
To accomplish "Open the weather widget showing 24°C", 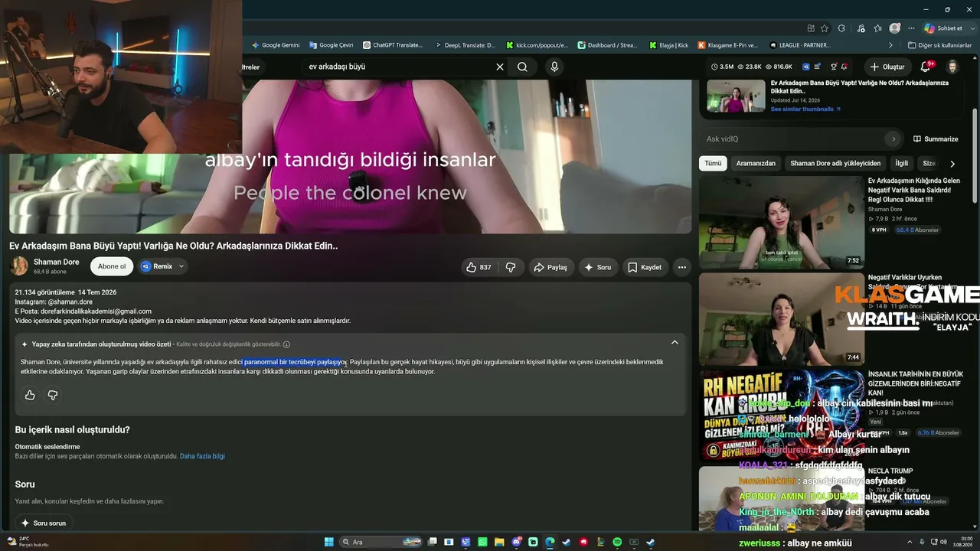I will [x=28, y=542].
